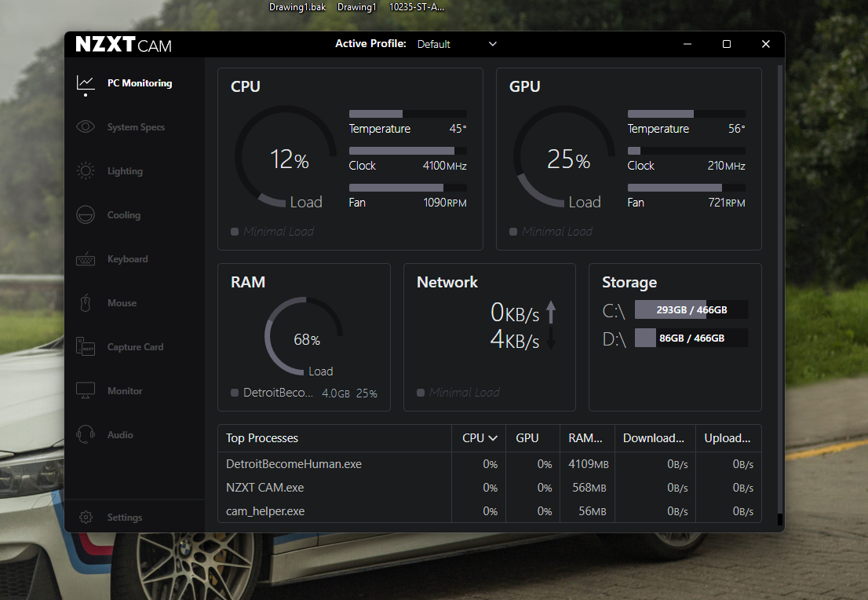Select cam_helper.exe process row
This screenshot has width=868, height=600.
coord(490,511)
